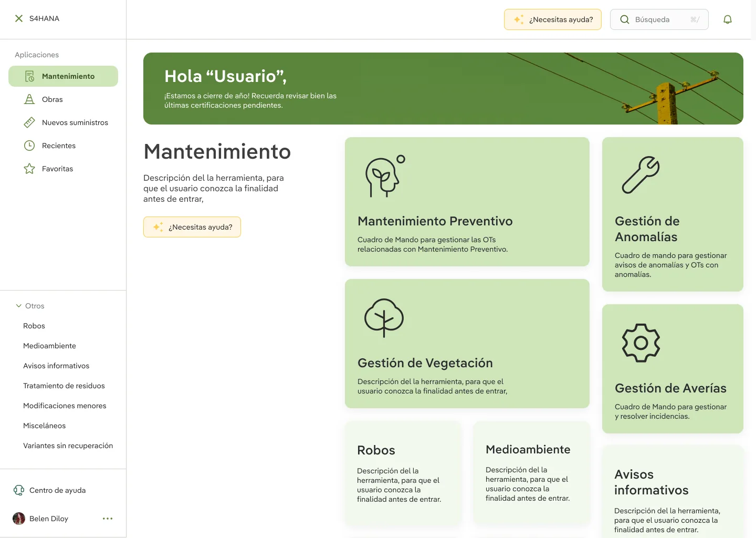Screen dimensions: 756x538
Task: Click the Centro de ayuda headset icon
Action: click(x=19, y=490)
